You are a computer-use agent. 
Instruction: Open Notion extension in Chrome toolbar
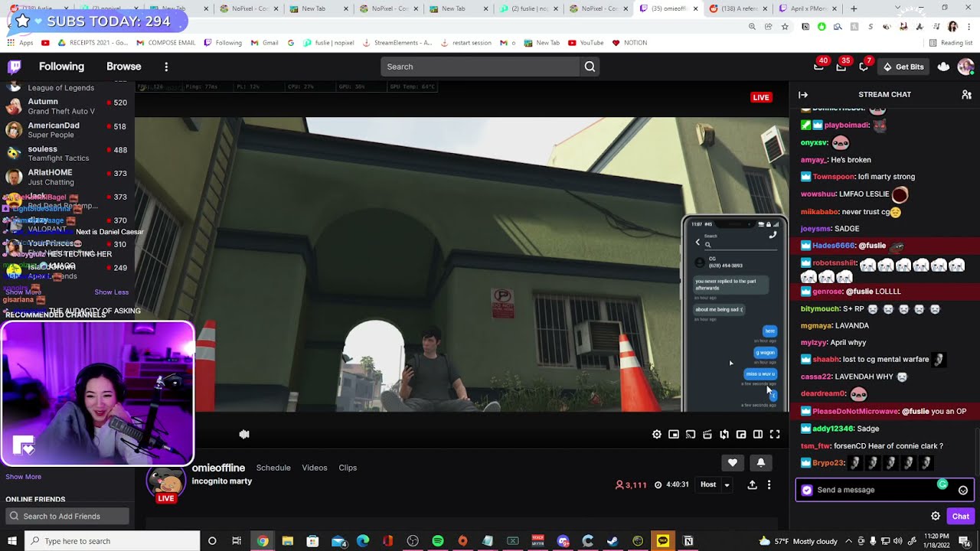tap(805, 26)
